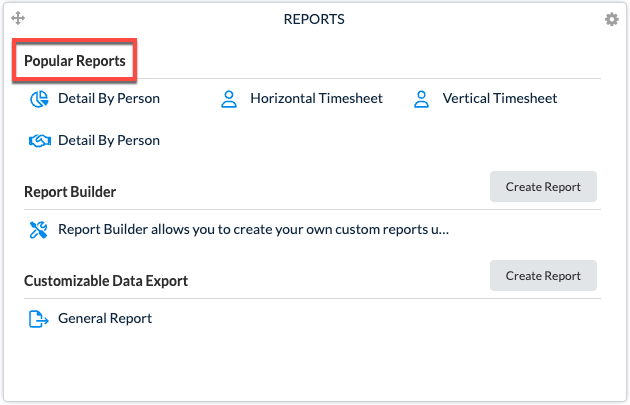This screenshot has height=405, width=630.
Task: Click the Report Builder wrench tools icon
Action: (39, 230)
